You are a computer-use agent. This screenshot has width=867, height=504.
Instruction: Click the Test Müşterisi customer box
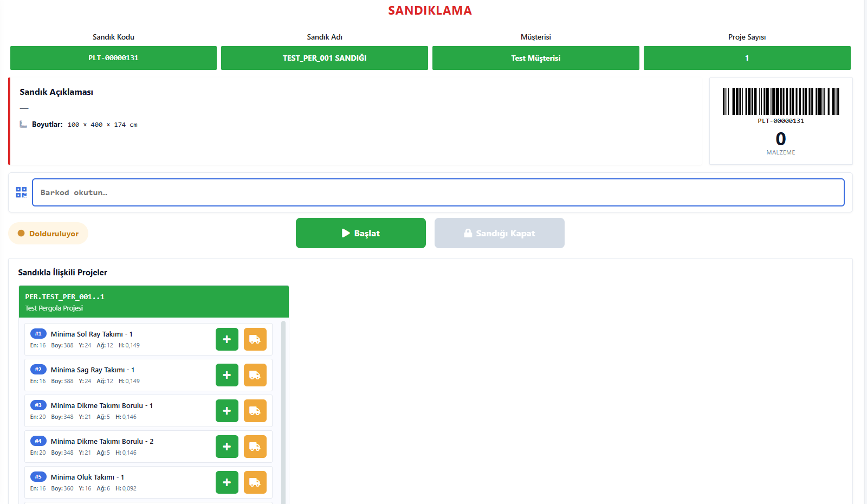pyautogui.click(x=536, y=58)
